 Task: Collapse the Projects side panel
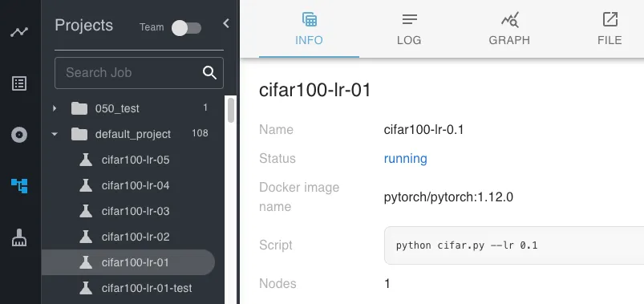226,23
